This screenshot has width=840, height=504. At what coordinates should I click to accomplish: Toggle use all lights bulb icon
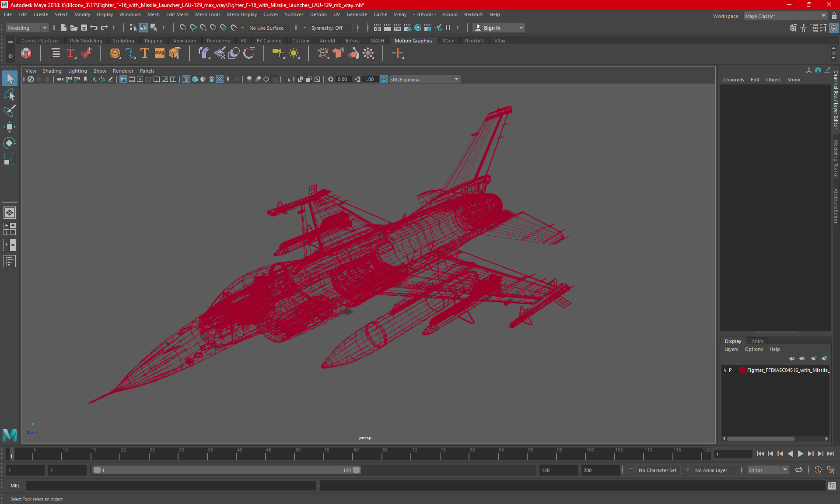point(228,79)
